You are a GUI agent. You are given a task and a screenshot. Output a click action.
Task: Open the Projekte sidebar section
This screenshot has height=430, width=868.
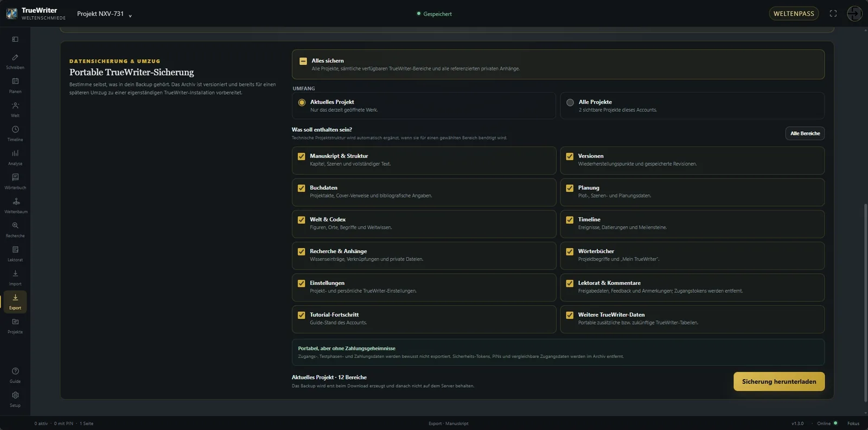[15, 325]
